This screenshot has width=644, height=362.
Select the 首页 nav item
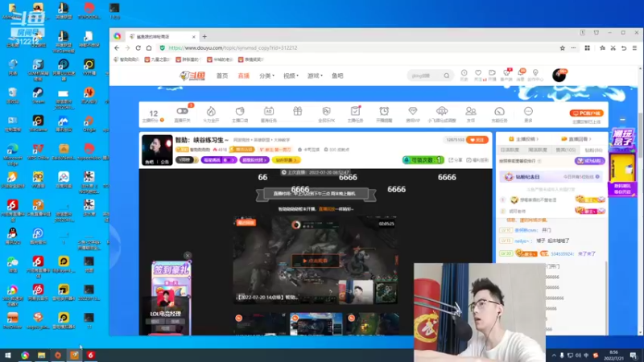click(x=222, y=76)
